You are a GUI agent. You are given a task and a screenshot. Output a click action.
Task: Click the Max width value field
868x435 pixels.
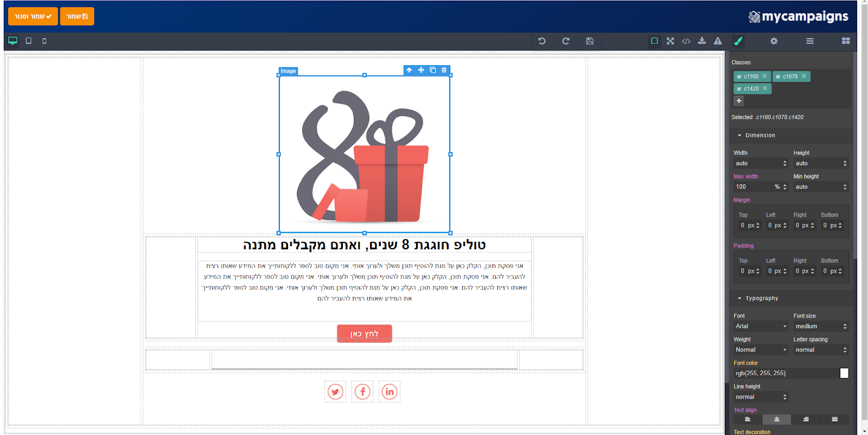click(752, 187)
